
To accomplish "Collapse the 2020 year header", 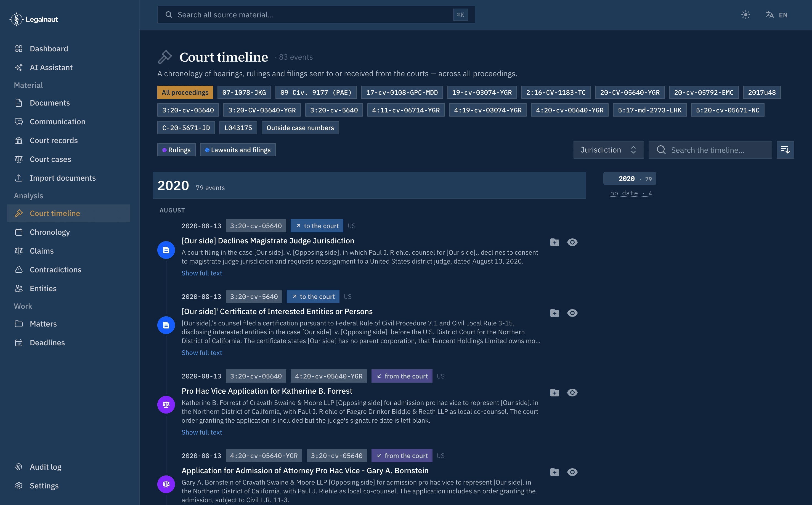I will click(369, 185).
